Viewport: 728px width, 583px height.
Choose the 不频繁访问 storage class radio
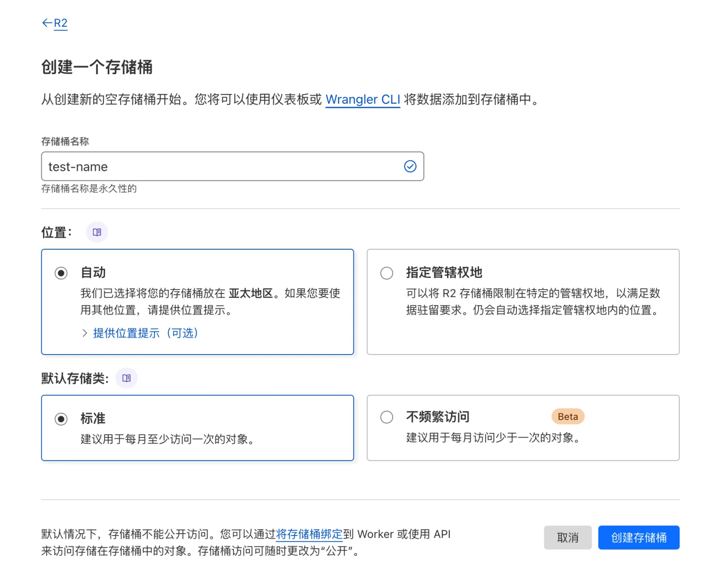(x=387, y=417)
